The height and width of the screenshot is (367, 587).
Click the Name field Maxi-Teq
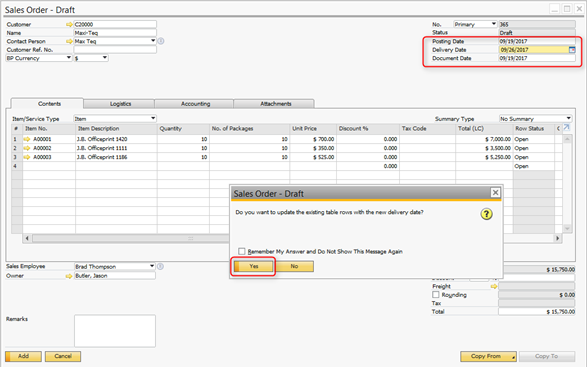115,33
